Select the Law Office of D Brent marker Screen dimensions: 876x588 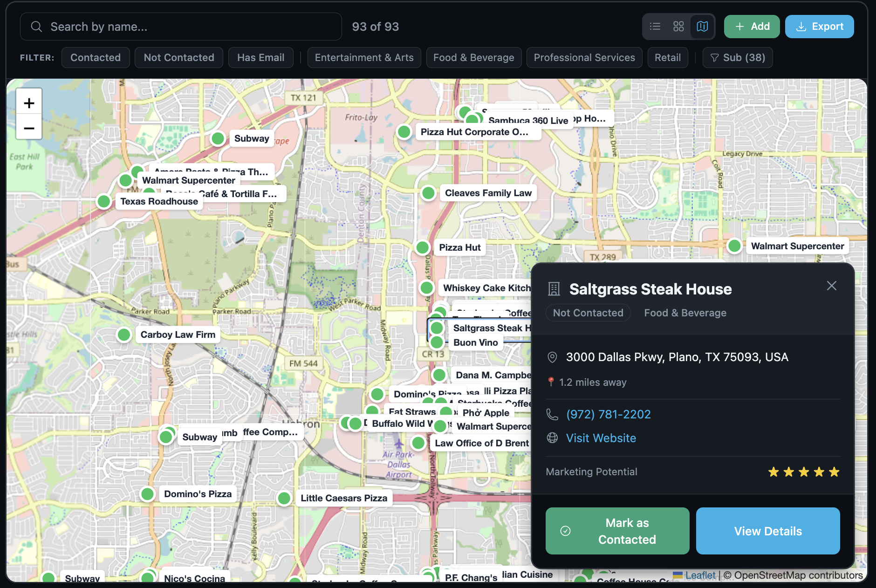418,443
